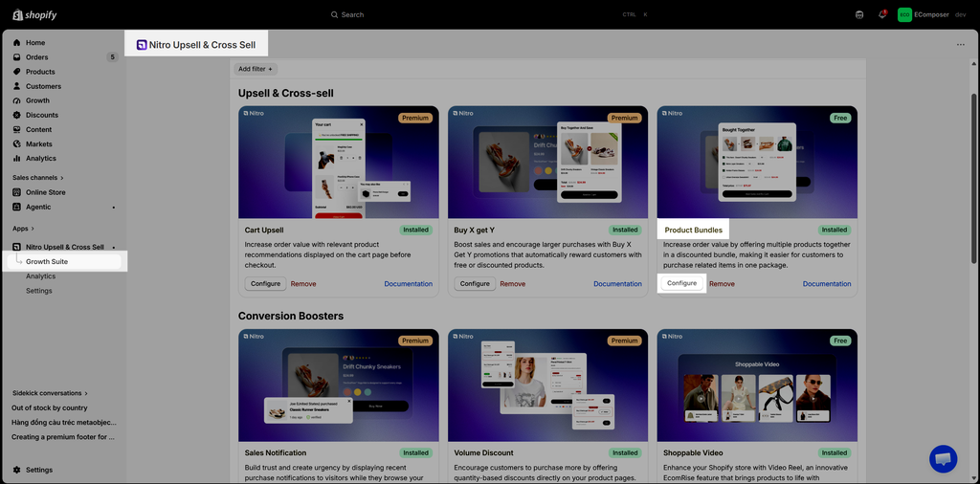The width and height of the screenshot is (980, 484).
Task: Open the chat support bubble
Action: coord(944,459)
